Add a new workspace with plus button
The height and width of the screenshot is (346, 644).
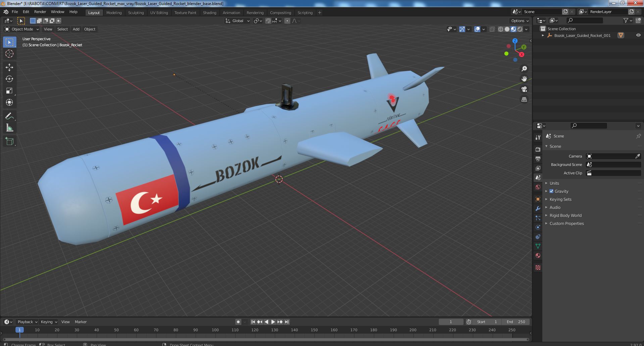click(319, 13)
